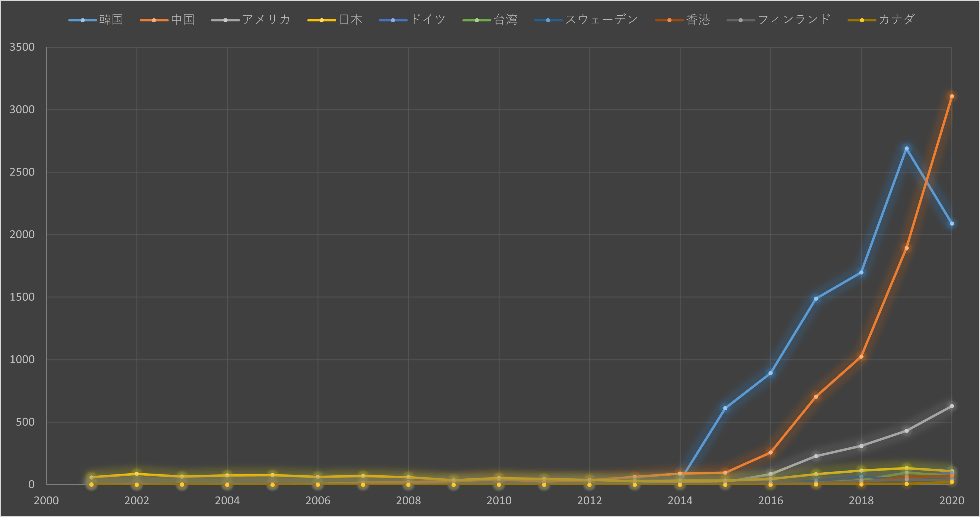Click the 3500 vertical axis label
Viewport: 980px width, 517px height.
pyautogui.click(x=22, y=47)
